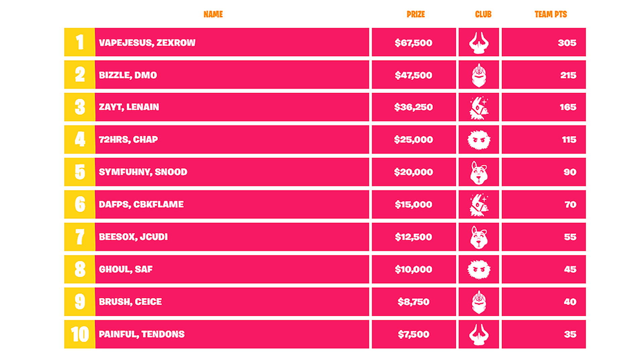The height and width of the screenshot is (362, 644).
Task: Select the BIZZLE, DMO team name
Action: [x=128, y=75]
